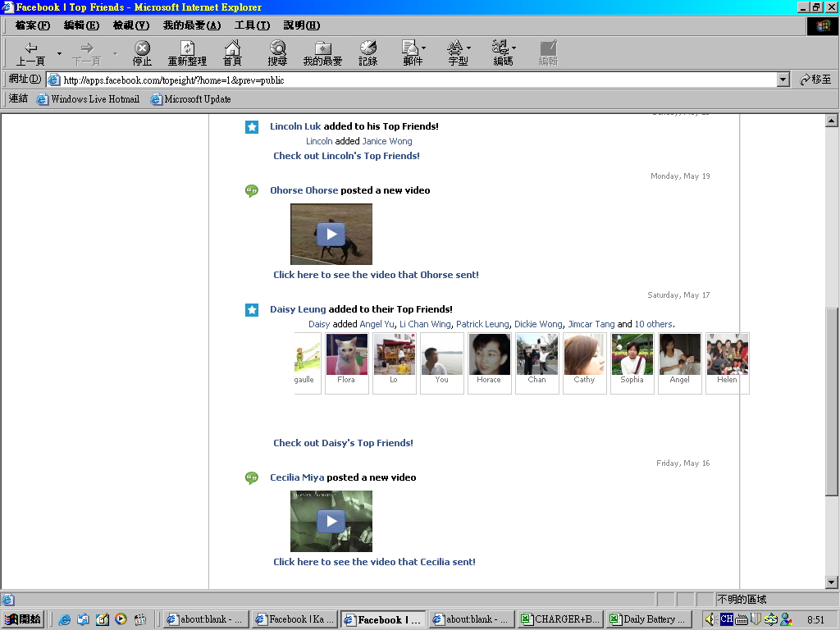Open Dickie Wong profile link

[x=538, y=324]
